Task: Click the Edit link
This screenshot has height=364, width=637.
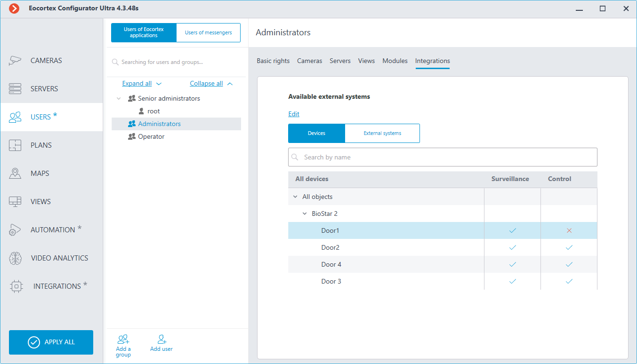Action: tap(294, 114)
